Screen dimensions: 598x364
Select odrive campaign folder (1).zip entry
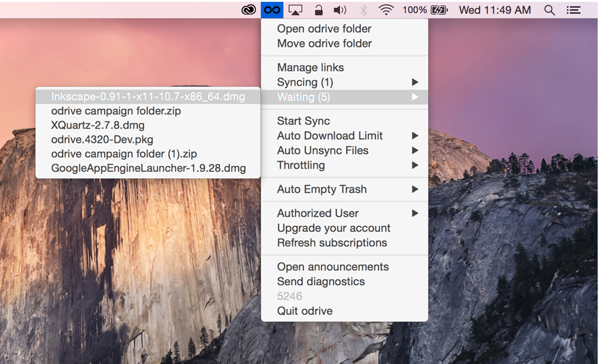click(x=148, y=153)
